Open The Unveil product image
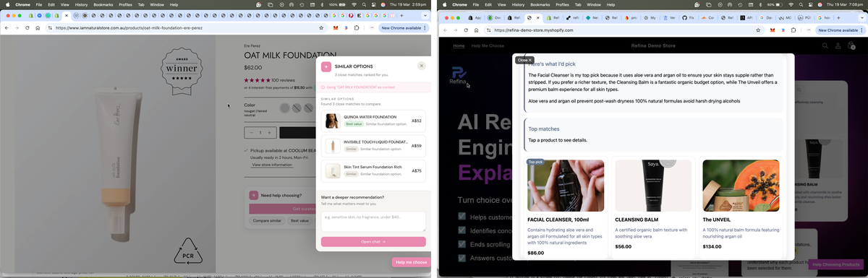This screenshot has width=868, height=278. tap(741, 185)
